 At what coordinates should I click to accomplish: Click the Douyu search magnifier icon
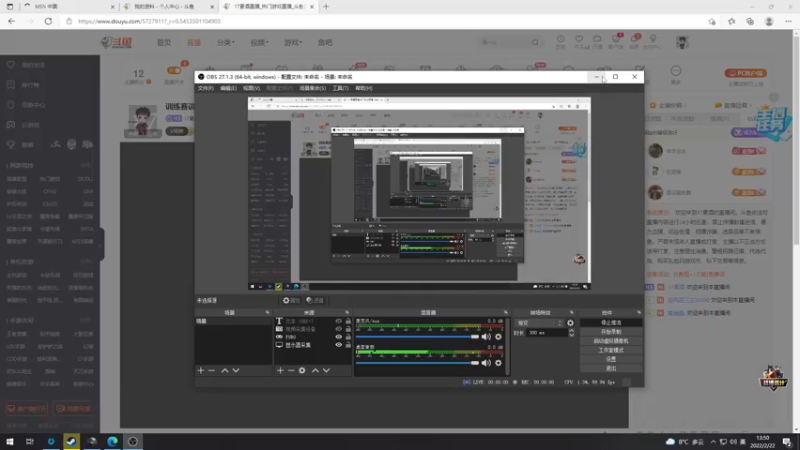535,42
